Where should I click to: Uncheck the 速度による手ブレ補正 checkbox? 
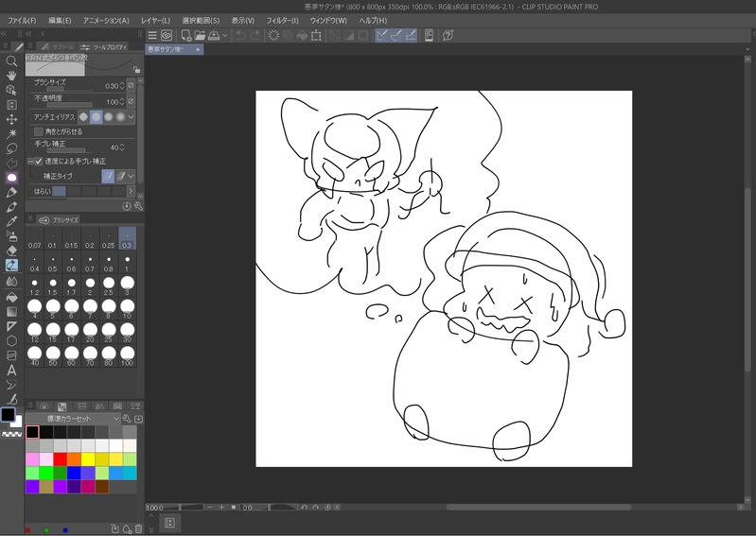pos(39,162)
